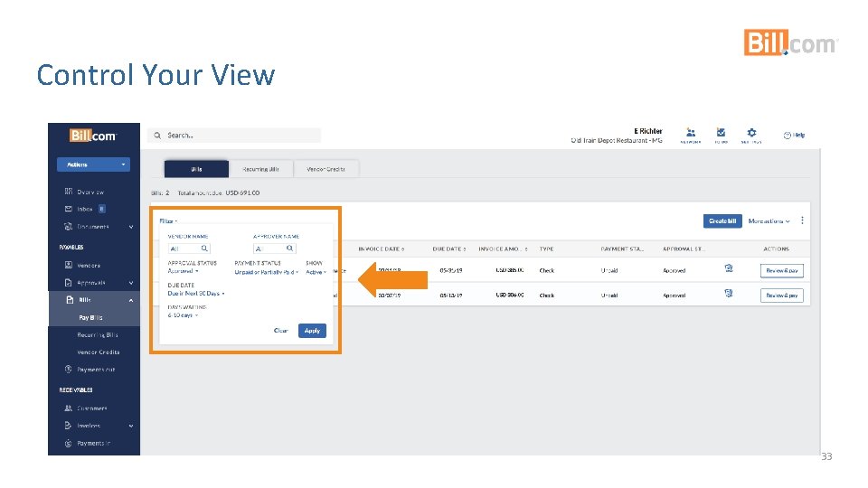Open the Days Waiting dropdown
The width and height of the screenshot is (868, 488).
[x=183, y=315]
